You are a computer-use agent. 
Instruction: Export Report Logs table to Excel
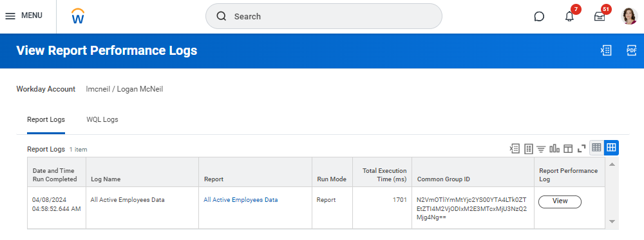point(515,148)
